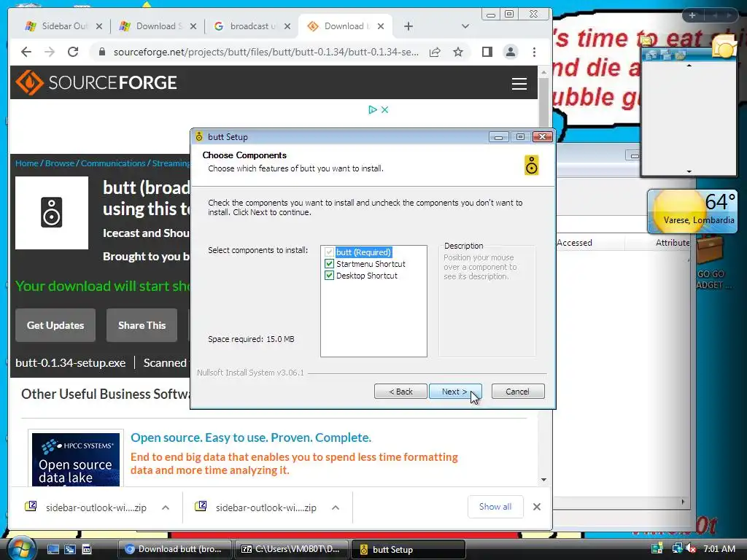Image resolution: width=747 pixels, height=560 pixels.
Task: Click the butt speaker icon in setup header
Action: click(x=531, y=166)
